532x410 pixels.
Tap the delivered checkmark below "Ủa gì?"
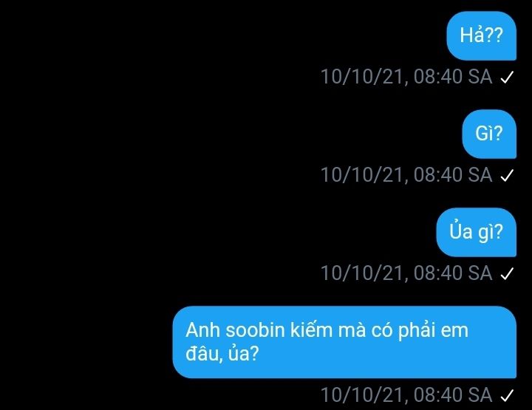(x=507, y=274)
